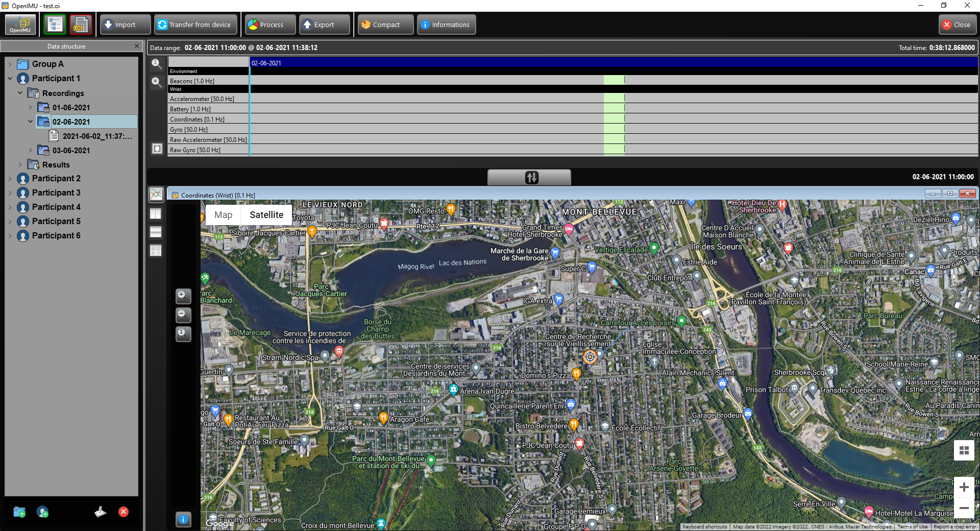Click the edit item pen icon

pos(101,512)
